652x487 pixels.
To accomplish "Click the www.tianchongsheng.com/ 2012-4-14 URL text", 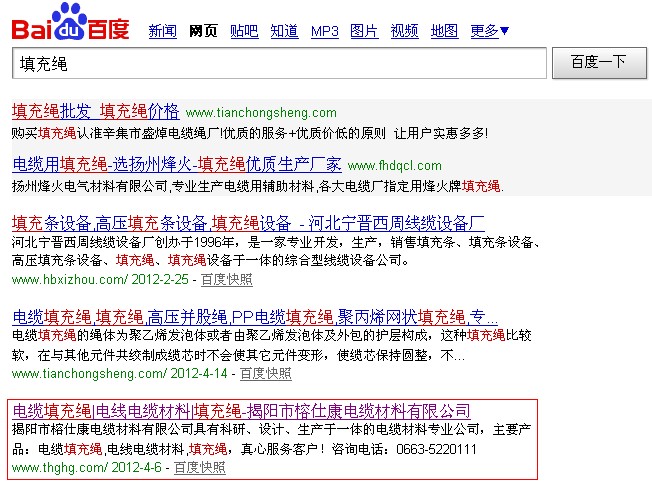I will pos(120,373).
